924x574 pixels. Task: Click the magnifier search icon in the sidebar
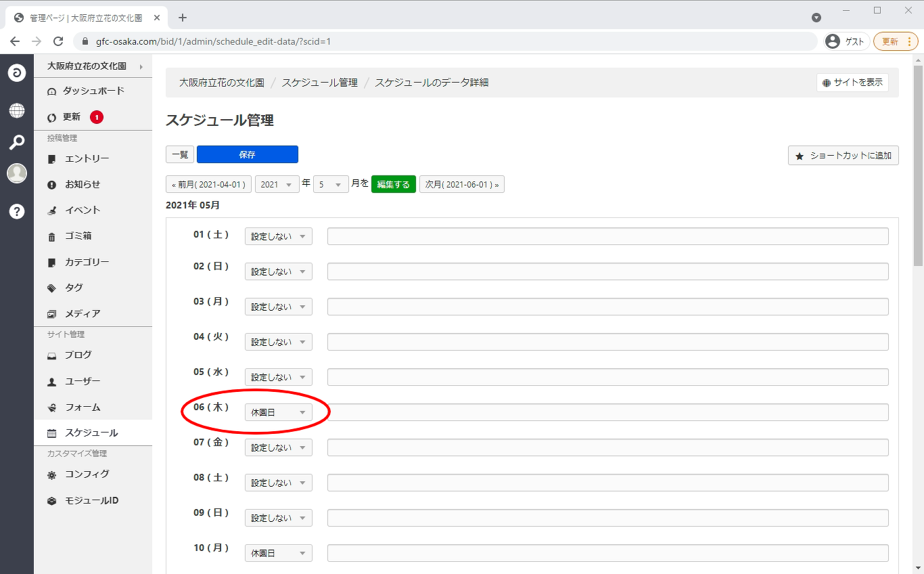point(17,142)
